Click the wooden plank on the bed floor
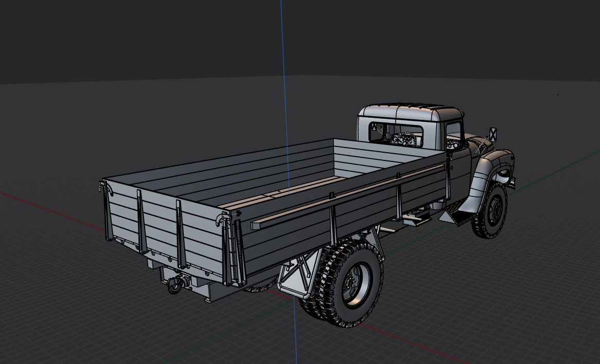This screenshot has width=600, height=364. (x=281, y=193)
